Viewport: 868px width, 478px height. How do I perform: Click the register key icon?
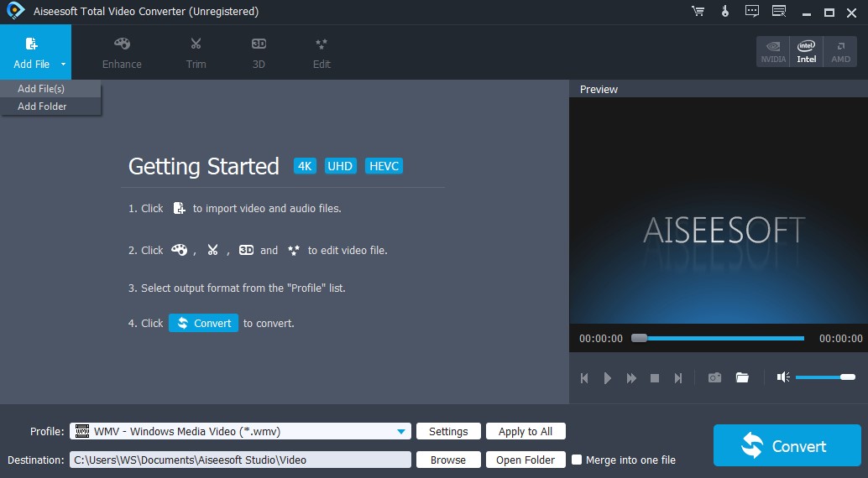tap(725, 12)
